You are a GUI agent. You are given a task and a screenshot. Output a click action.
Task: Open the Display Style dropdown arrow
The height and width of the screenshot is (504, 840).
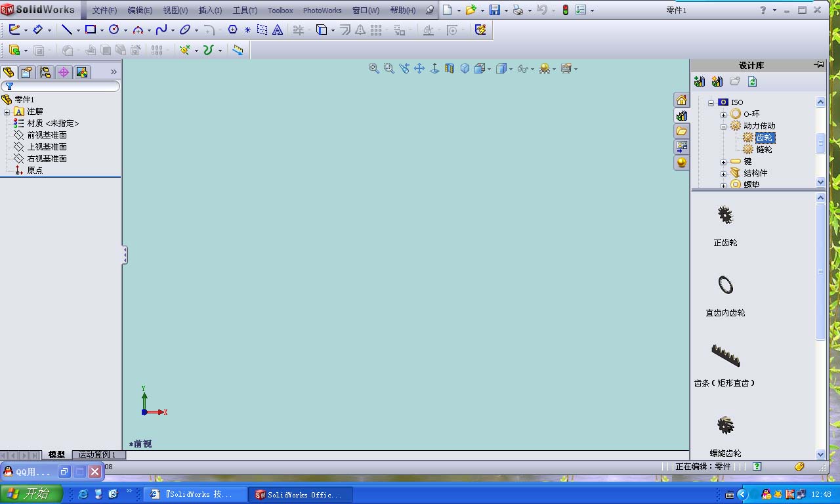pyautogui.click(x=510, y=68)
